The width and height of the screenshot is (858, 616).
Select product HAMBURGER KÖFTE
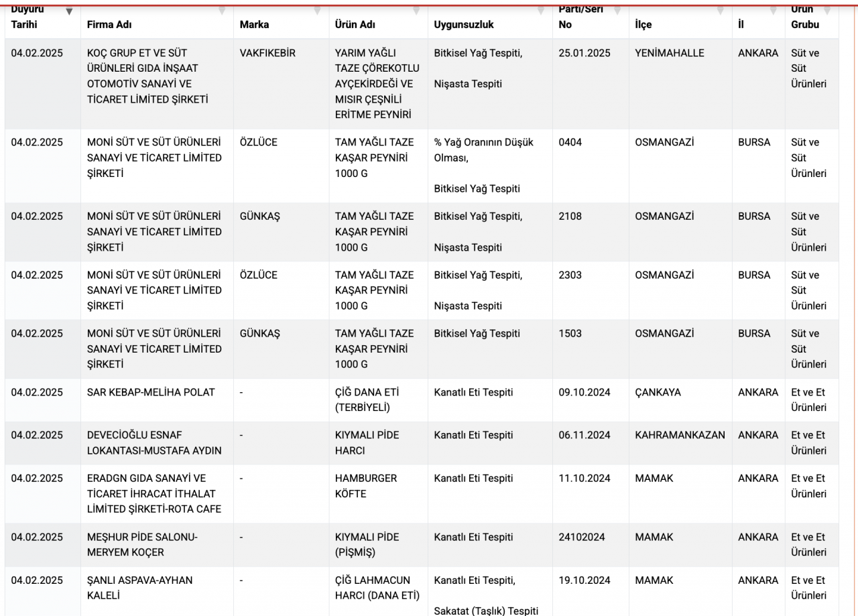pos(366,486)
